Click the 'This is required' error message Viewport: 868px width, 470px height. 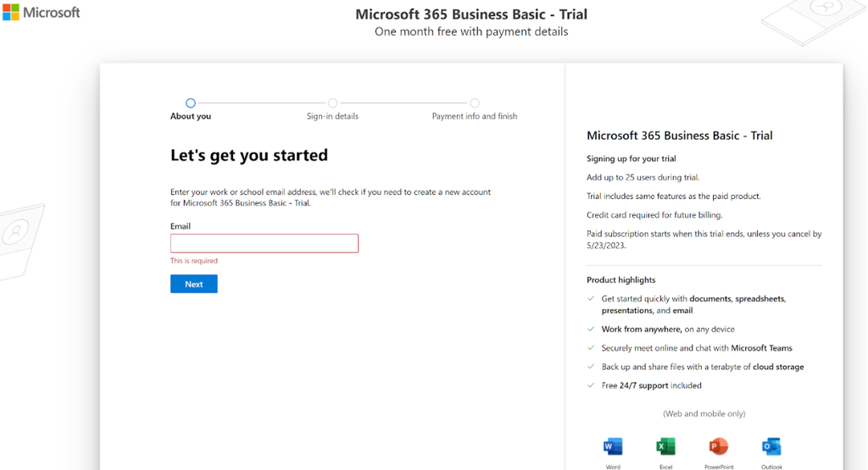coord(194,261)
